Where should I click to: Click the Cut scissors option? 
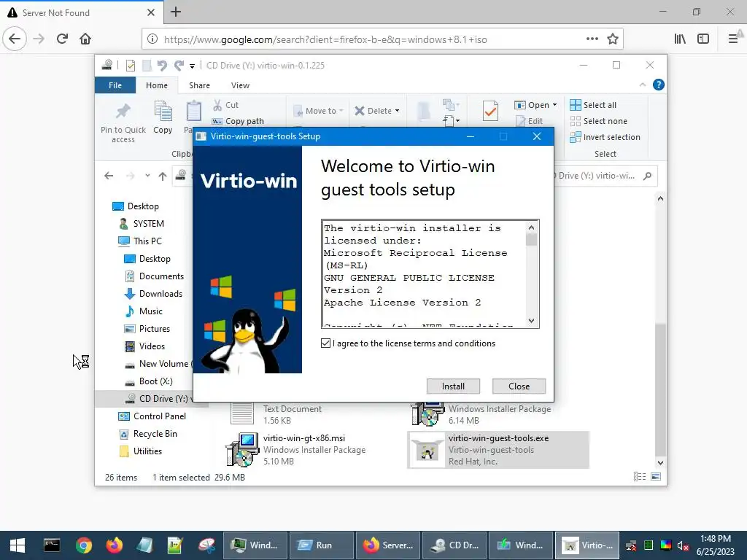tap(226, 105)
